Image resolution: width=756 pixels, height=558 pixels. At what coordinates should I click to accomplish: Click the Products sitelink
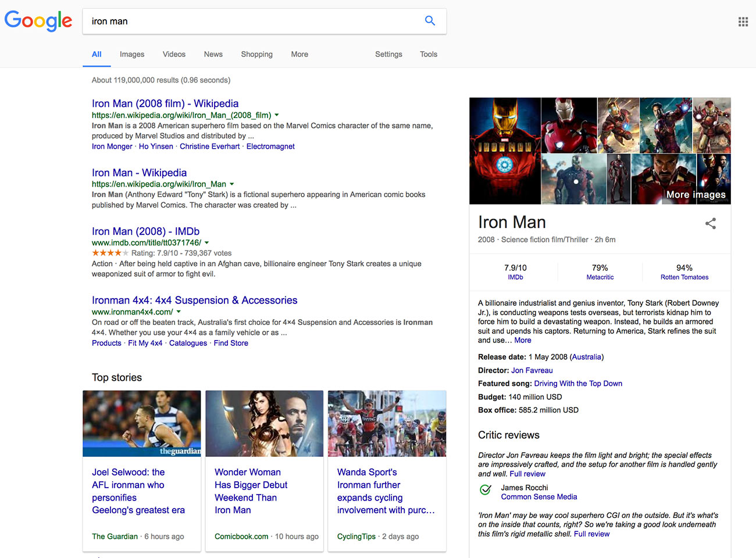click(x=106, y=343)
